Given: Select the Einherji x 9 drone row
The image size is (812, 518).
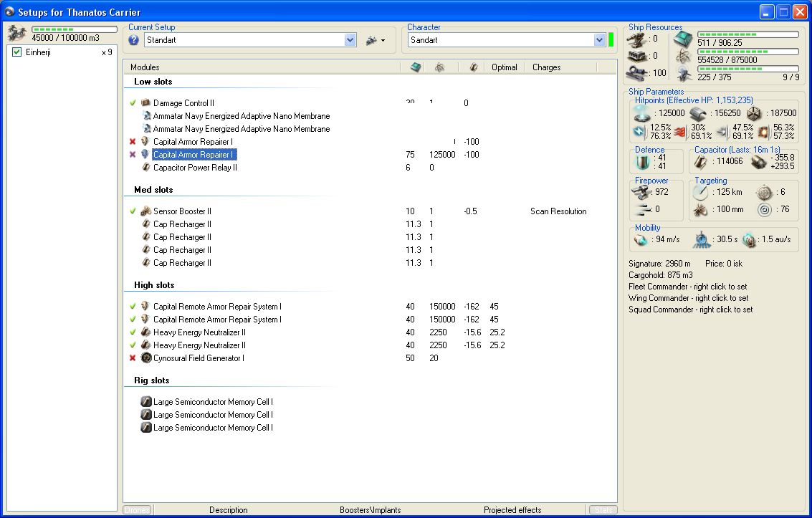Looking at the screenshot, I should pos(62,52).
